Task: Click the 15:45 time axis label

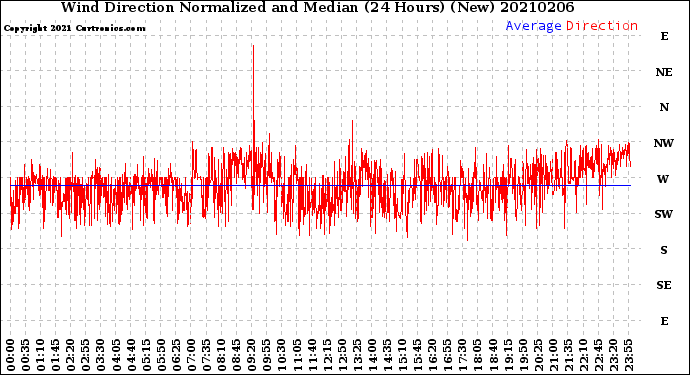Action: point(418,355)
